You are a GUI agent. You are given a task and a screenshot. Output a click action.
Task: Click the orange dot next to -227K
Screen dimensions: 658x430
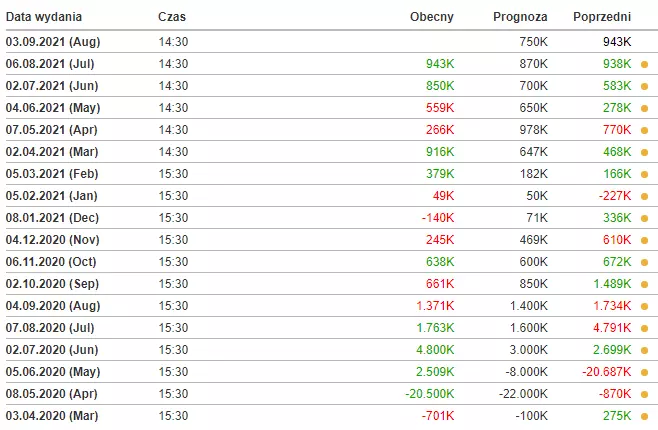(644, 196)
